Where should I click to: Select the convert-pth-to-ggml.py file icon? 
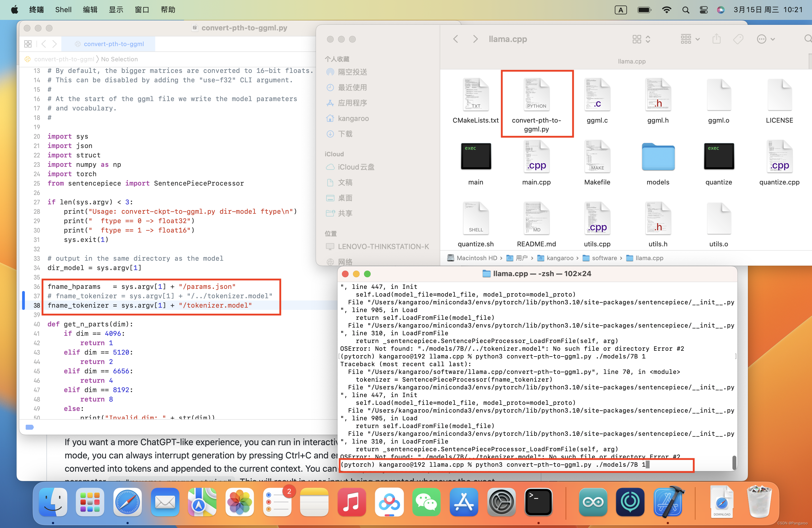(536, 94)
